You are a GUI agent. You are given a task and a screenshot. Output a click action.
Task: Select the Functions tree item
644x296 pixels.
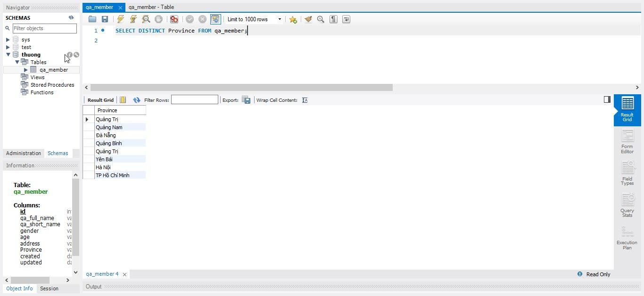tap(42, 92)
